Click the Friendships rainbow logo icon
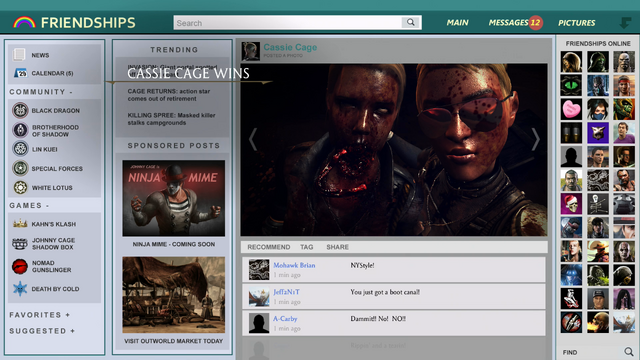 (24, 22)
